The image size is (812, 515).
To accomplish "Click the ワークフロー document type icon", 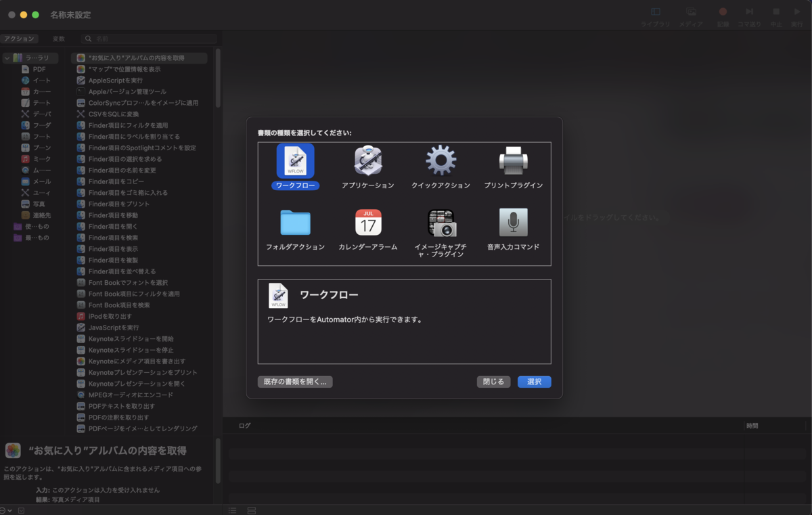I will pyautogui.click(x=296, y=161).
